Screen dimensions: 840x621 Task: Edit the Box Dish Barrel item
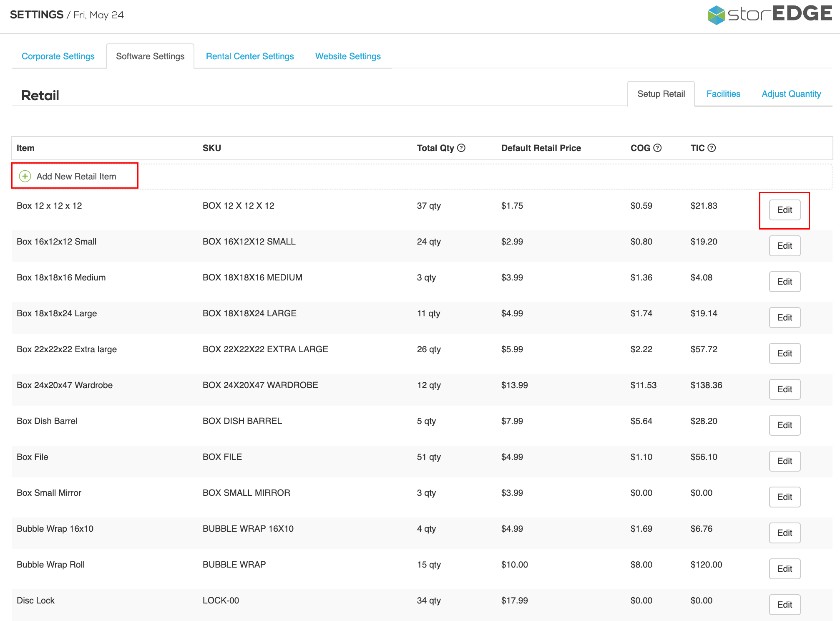tap(785, 425)
